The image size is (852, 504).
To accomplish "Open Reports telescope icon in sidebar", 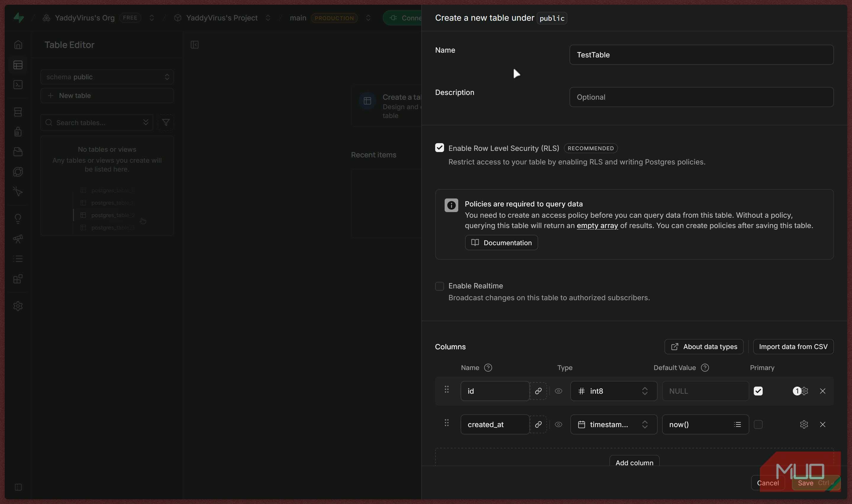I will [x=18, y=239].
